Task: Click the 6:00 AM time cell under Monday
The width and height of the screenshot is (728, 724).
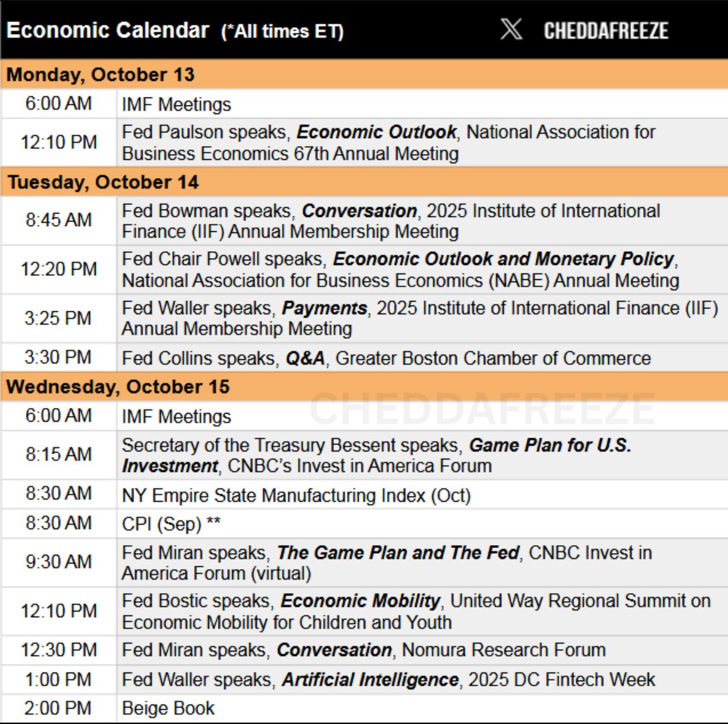Action: pos(59,104)
